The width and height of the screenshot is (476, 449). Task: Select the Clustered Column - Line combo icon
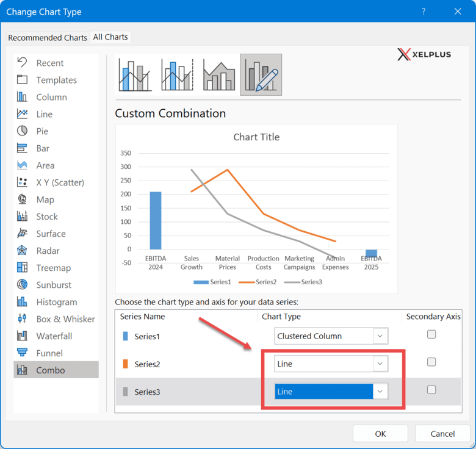(x=135, y=75)
